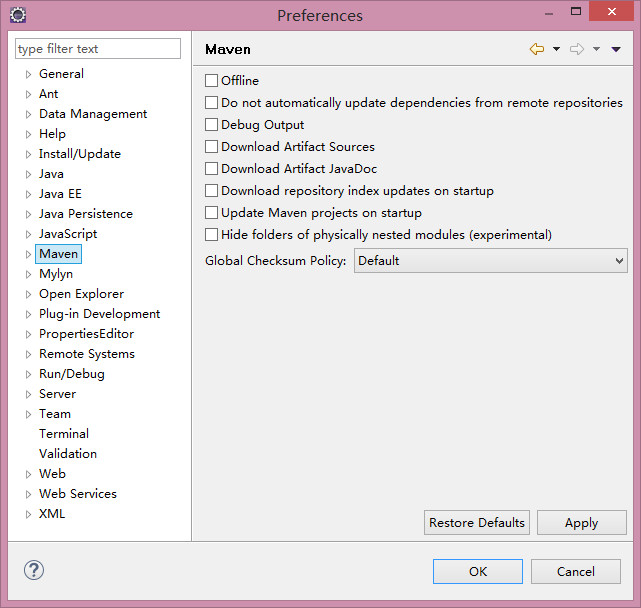Viewport: 641px width, 608px height.
Task: Focus the type filter text field
Action: 98,49
